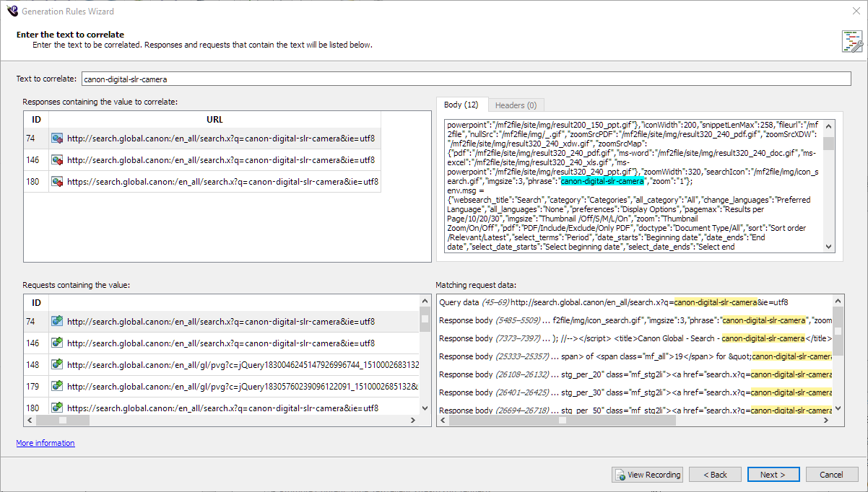Click the response icon for ID 146
The height and width of the screenshot is (492, 868).
point(57,160)
